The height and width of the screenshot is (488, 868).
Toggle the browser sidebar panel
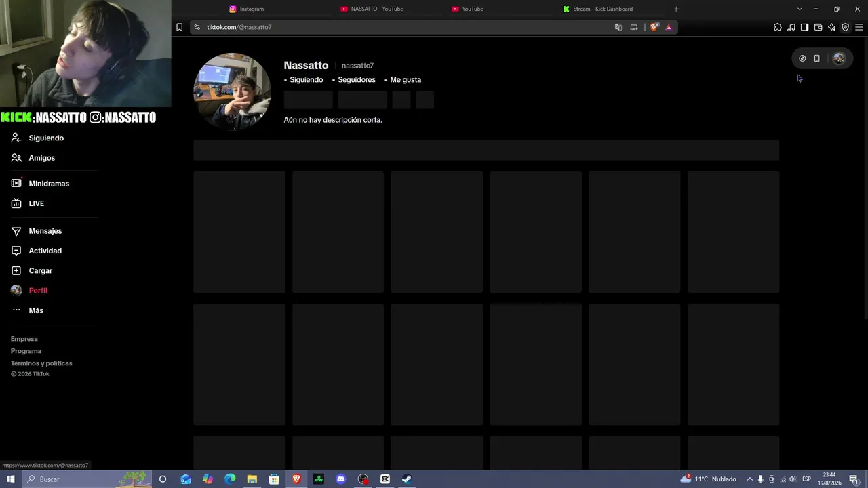804,27
